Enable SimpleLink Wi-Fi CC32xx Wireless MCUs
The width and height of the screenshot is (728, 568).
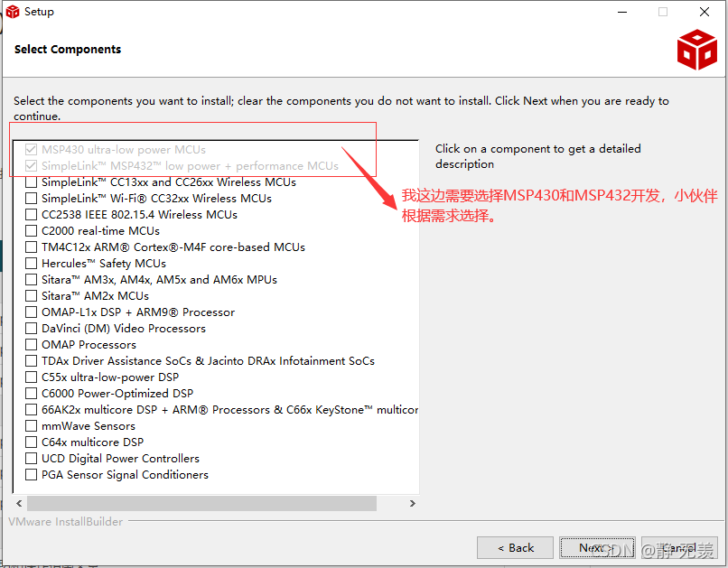31,198
